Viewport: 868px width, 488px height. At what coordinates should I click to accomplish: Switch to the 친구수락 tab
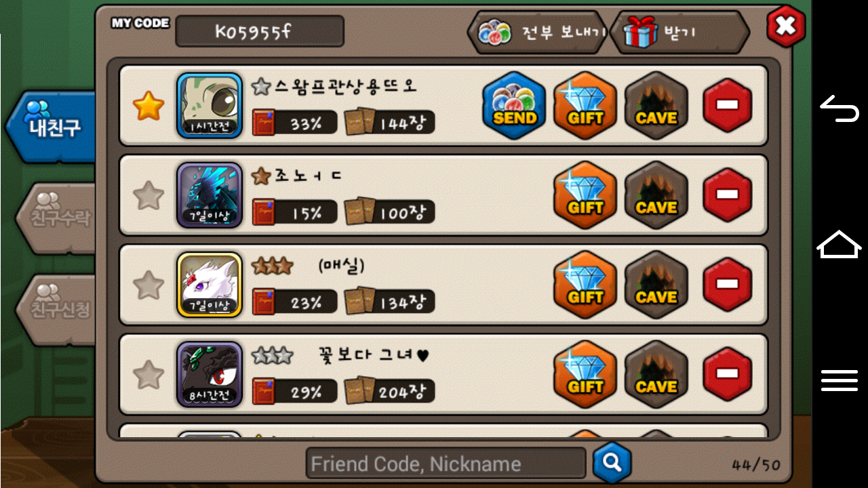[55, 218]
